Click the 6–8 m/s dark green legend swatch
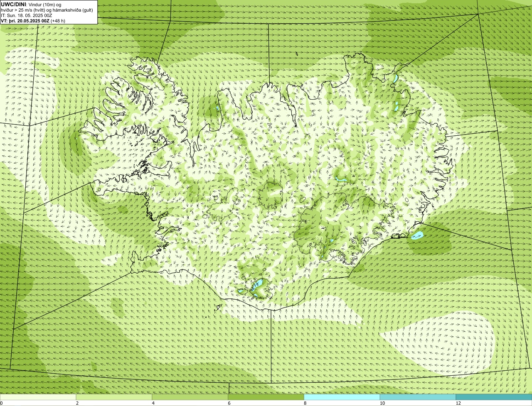The width and height of the screenshot is (532, 406). [x=266, y=397]
